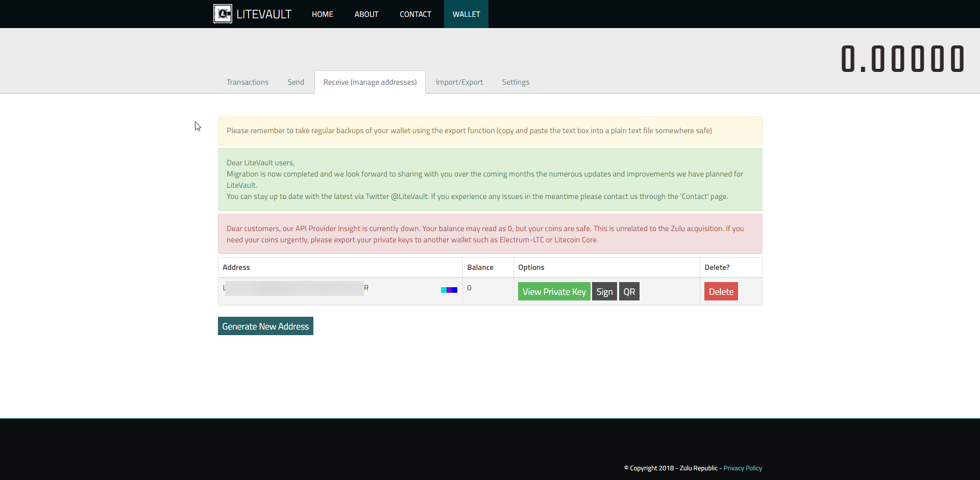Click the large 0.00000 balance display

click(x=902, y=59)
